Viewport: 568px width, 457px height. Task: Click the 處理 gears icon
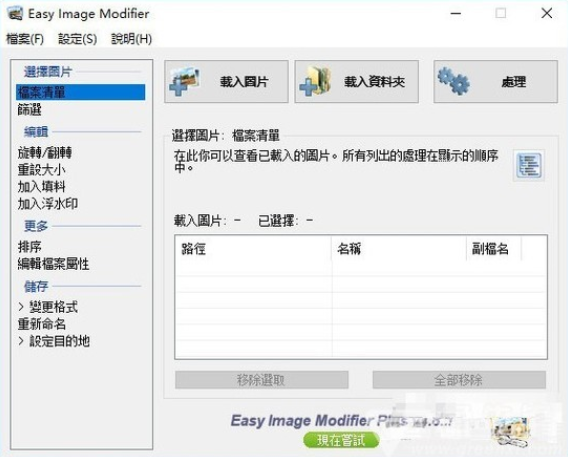[x=453, y=82]
